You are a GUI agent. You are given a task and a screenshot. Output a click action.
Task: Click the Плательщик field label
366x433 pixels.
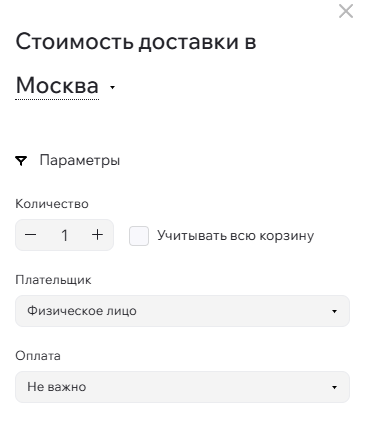53,280
